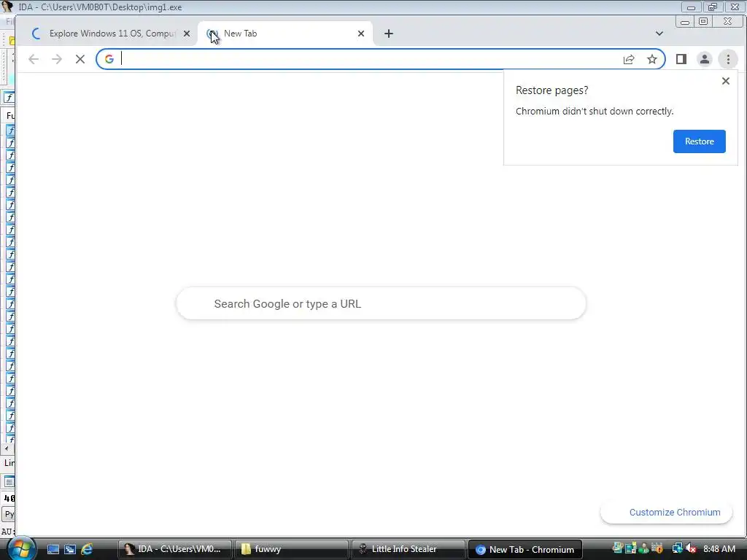Click the Show Desktop quick launch icon
This screenshot has height=560, width=747.
[53, 550]
